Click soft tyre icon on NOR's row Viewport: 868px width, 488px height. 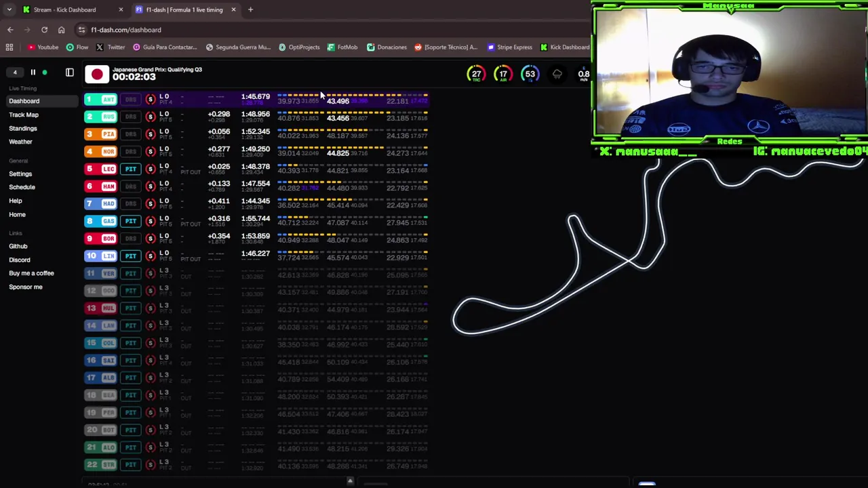point(151,152)
